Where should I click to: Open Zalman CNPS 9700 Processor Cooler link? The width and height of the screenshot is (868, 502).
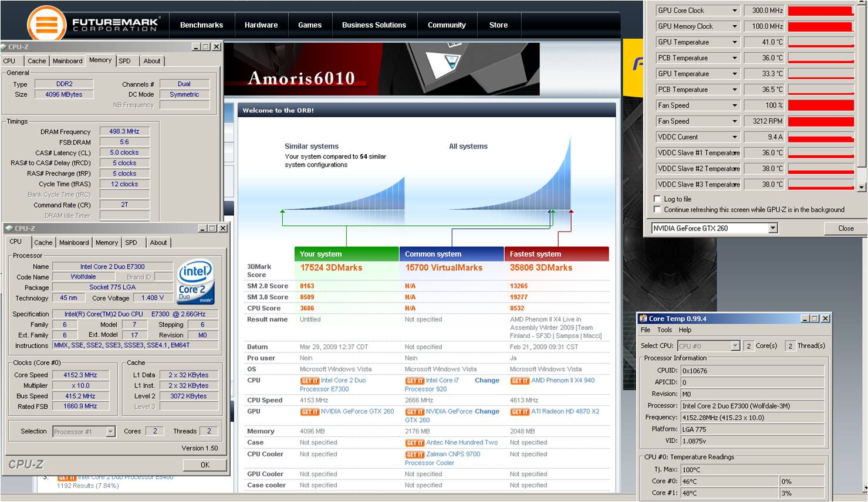pyautogui.click(x=443, y=459)
